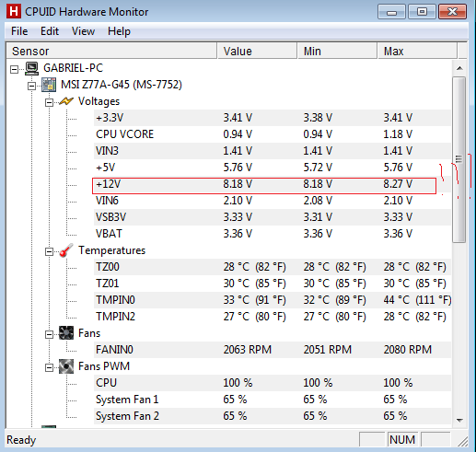Click the Sensor column header
The height and width of the screenshot is (452, 476).
coord(111,51)
